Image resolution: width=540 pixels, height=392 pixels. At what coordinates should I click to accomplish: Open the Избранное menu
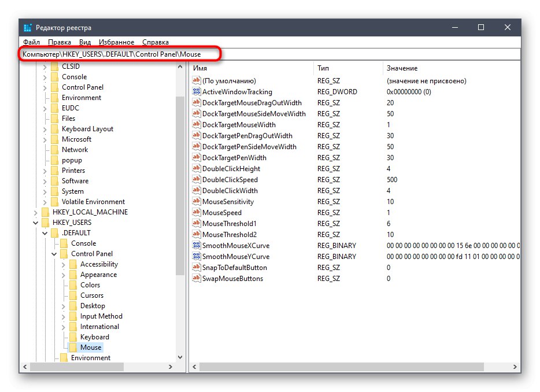[x=116, y=42]
